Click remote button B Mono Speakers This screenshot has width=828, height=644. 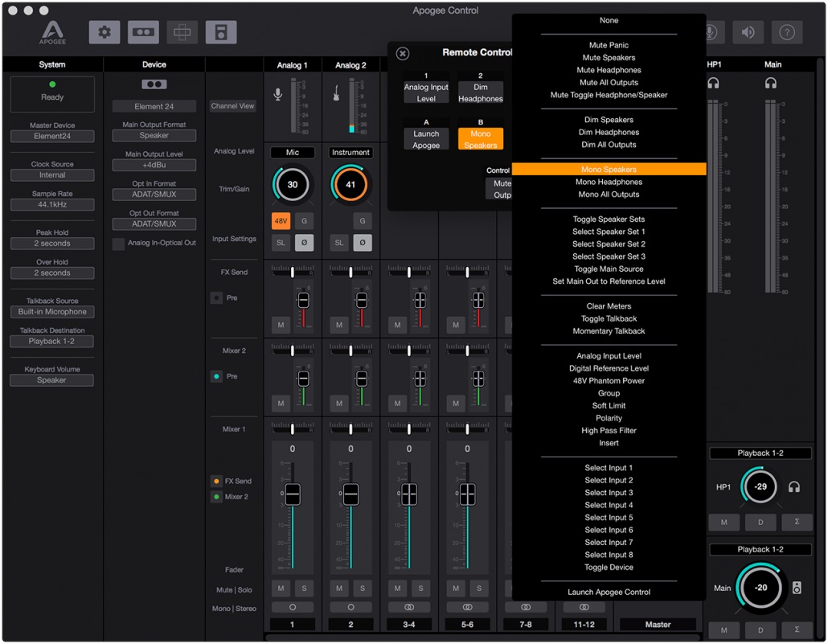[481, 139]
